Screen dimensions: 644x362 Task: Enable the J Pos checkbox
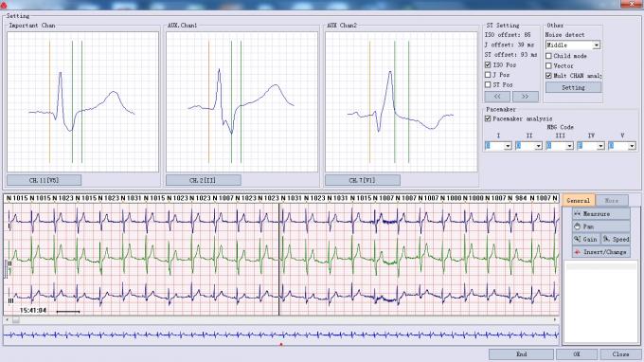point(488,75)
